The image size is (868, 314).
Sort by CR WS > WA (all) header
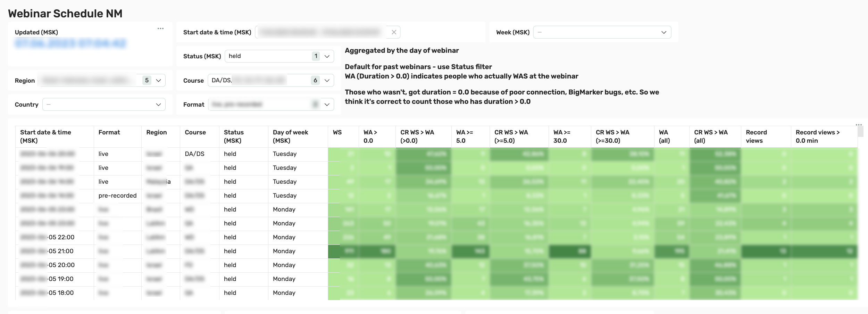click(710, 137)
